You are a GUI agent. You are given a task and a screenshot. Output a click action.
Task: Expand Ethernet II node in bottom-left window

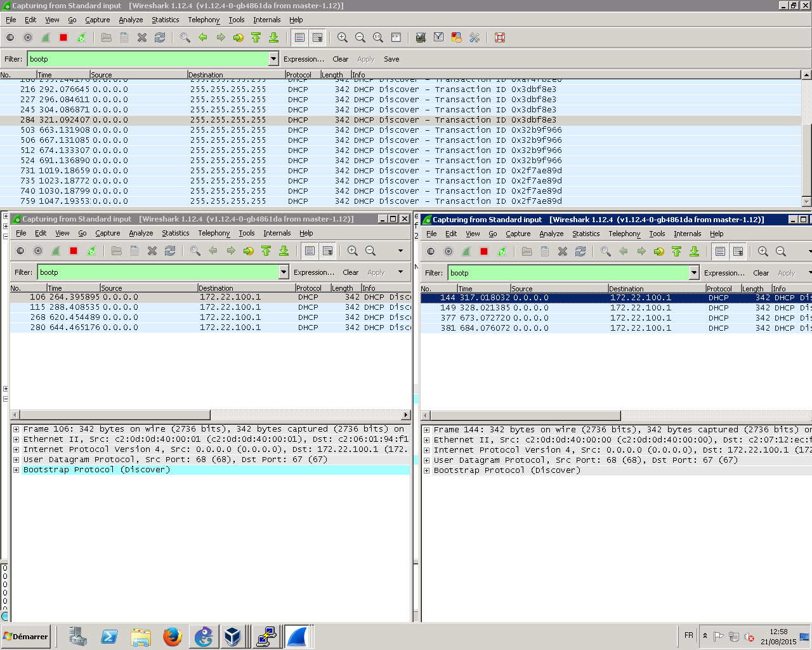tap(16, 439)
